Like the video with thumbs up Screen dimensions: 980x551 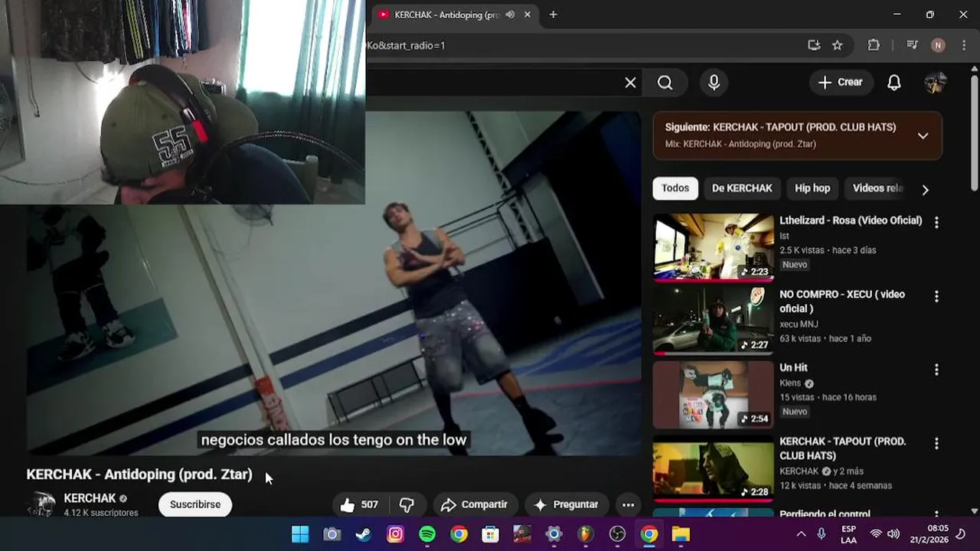click(359, 504)
